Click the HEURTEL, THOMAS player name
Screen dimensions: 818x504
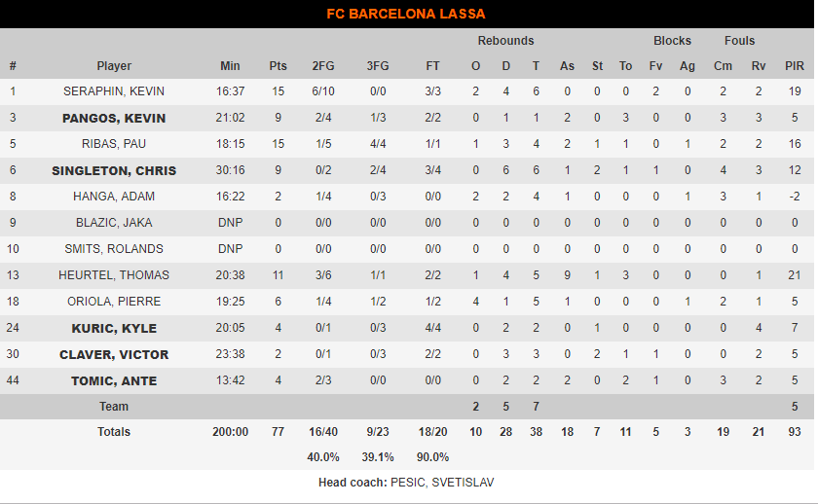click(x=114, y=275)
